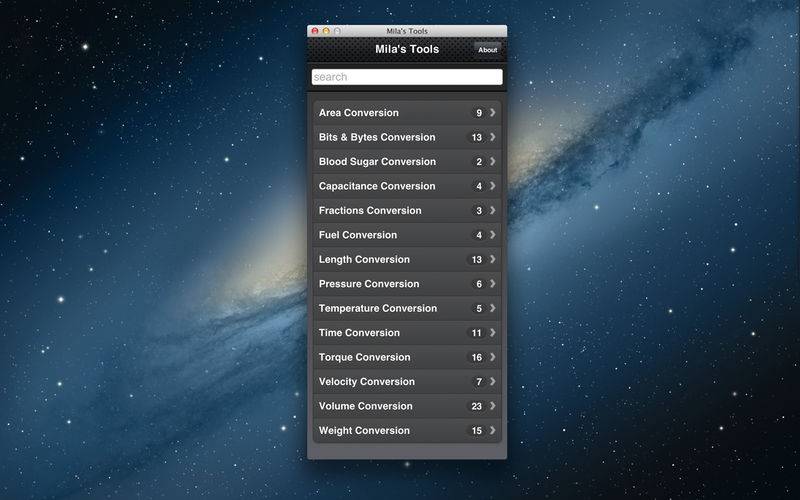This screenshot has width=800, height=500.
Task: Open Capacitance Conversion
Action: tap(407, 186)
